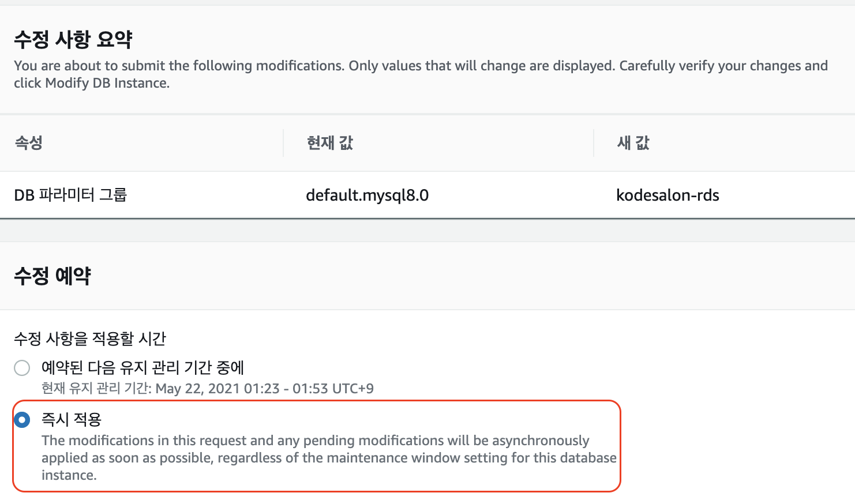Select the 속성 column header
The height and width of the screenshot is (504, 855).
point(28,143)
